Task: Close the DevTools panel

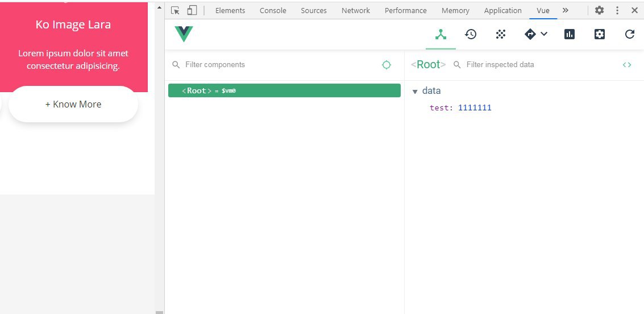Action: click(x=634, y=11)
